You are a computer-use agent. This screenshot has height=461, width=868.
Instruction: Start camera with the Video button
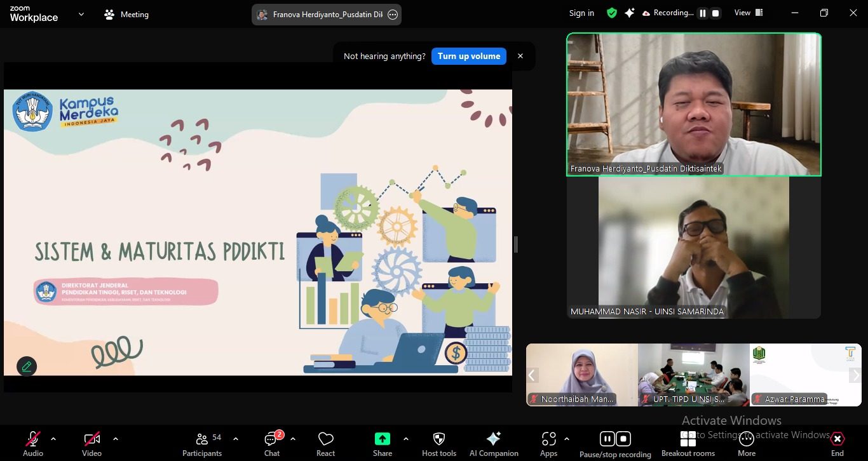[x=92, y=444]
